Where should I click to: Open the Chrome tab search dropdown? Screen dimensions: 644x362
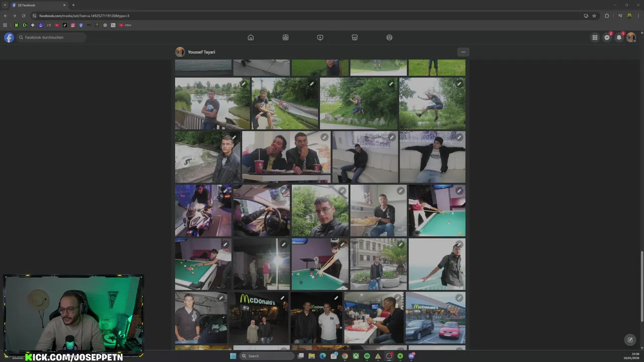click(5, 5)
